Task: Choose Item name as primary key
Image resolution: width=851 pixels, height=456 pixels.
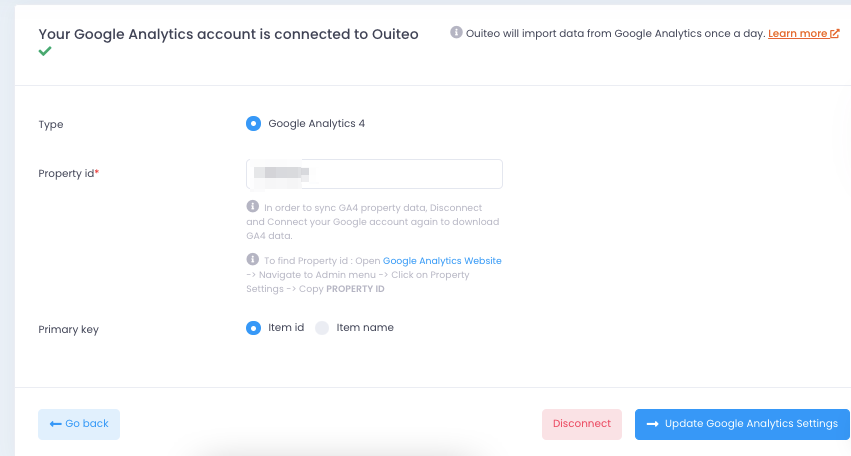Action: 322,328
